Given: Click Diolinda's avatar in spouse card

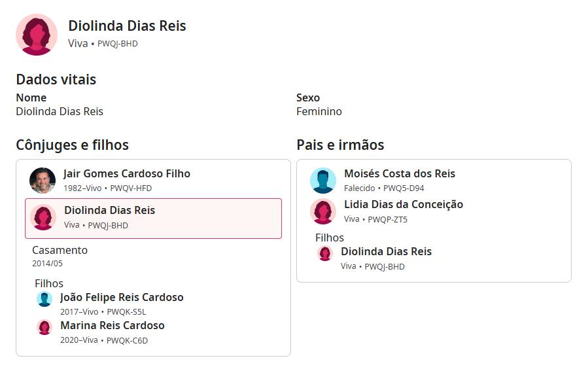Looking at the screenshot, I should click(43, 218).
